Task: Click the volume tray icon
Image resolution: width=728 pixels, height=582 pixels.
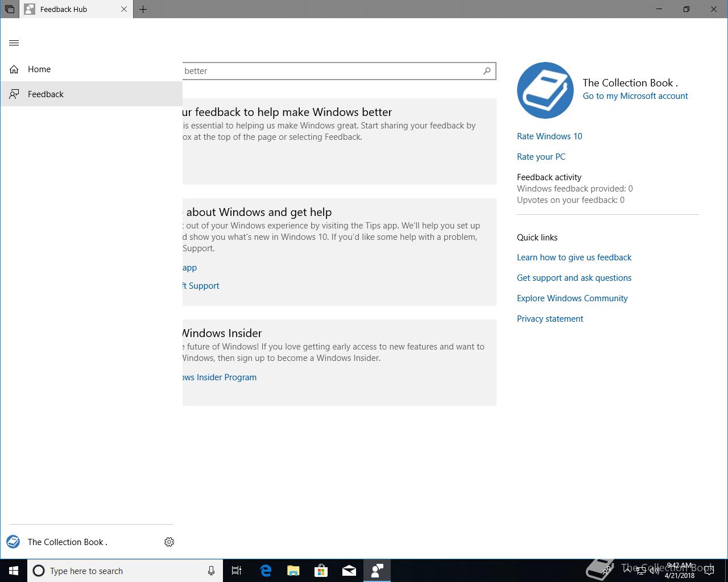Action: [654, 571]
